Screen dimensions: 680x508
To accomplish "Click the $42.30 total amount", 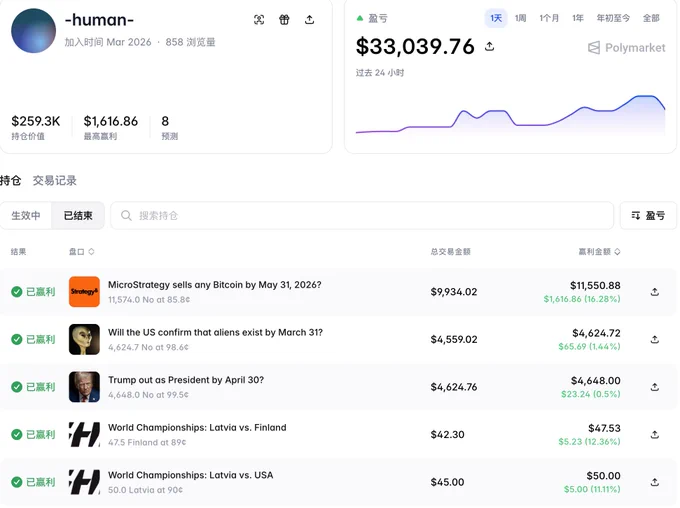I will 447,434.
